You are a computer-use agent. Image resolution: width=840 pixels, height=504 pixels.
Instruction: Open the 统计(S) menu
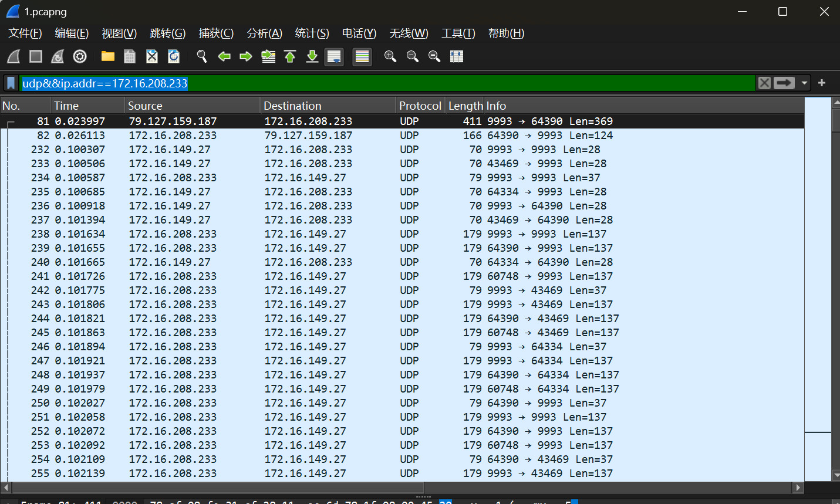pyautogui.click(x=312, y=33)
